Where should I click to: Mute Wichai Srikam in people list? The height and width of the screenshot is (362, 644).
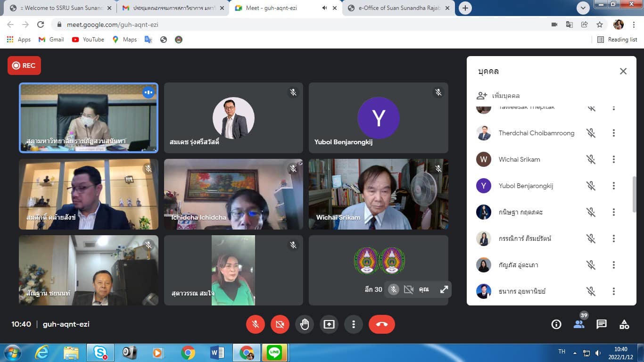click(x=591, y=159)
